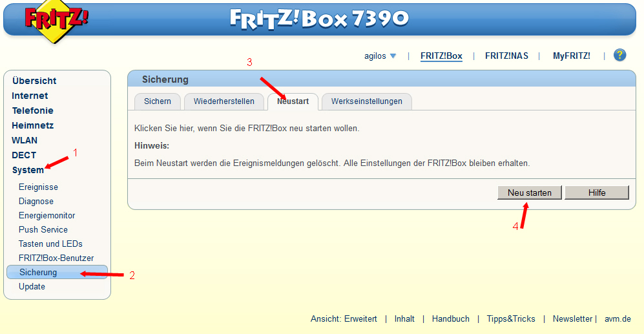Switch to the Wiederherstellen tab

point(224,101)
